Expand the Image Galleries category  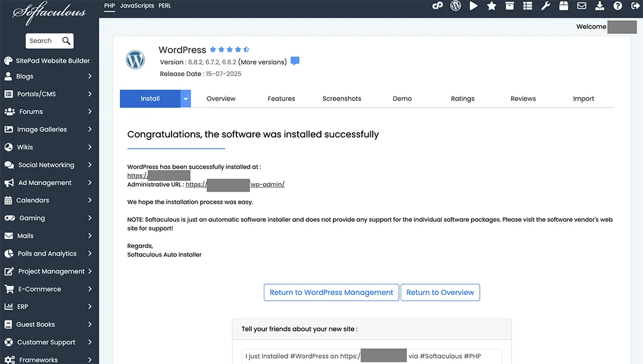[49, 130]
